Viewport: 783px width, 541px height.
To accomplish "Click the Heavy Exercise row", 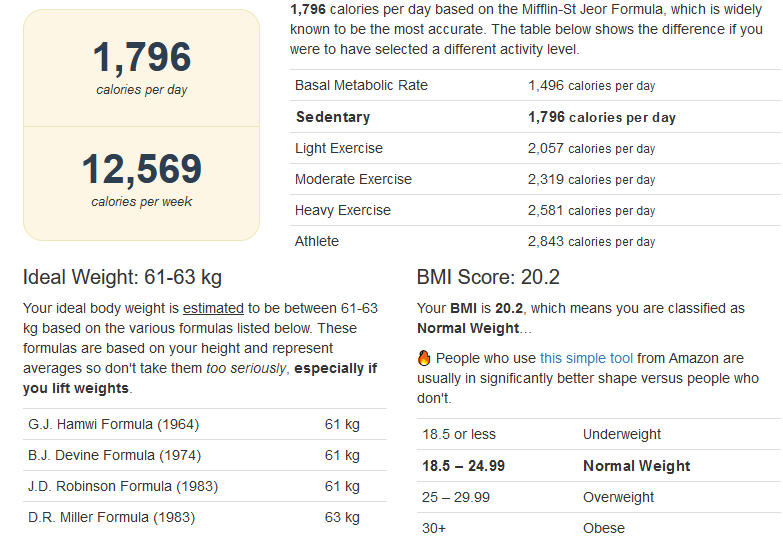I will point(535,210).
